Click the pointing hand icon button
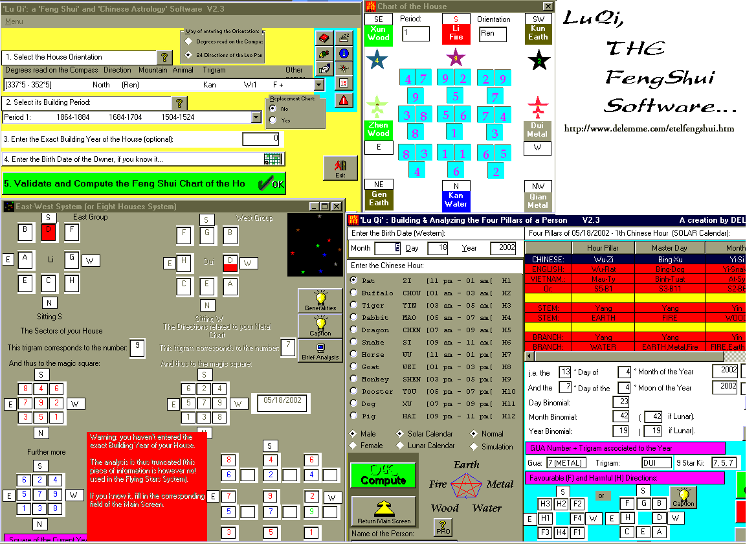The width and height of the screenshot is (756, 544). [x=324, y=69]
